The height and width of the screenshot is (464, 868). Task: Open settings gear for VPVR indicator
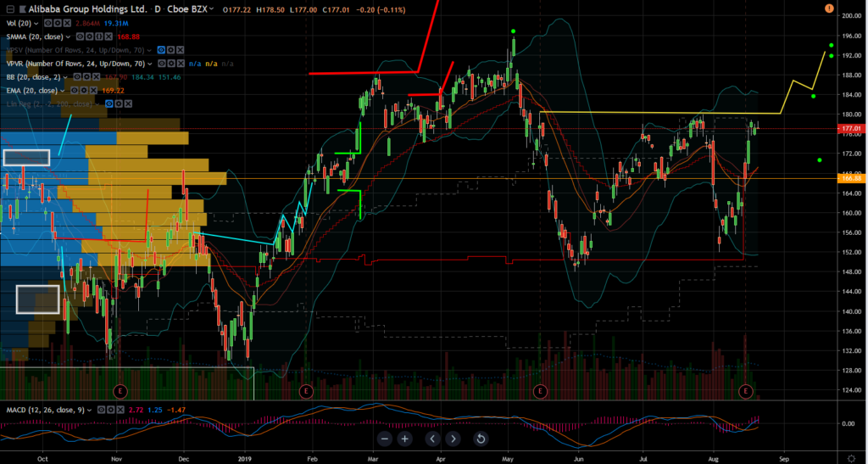pos(171,64)
